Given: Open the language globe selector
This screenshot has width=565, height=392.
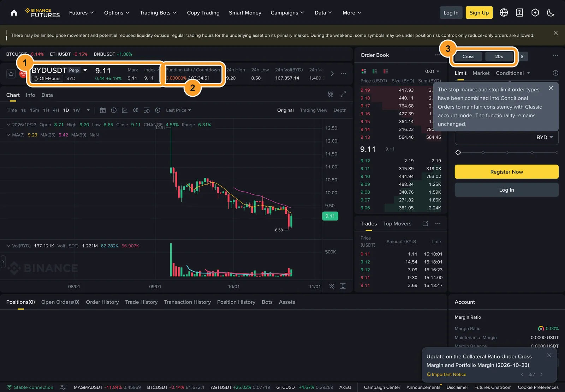Looking at the screenshot, I should tap(504, 13).
